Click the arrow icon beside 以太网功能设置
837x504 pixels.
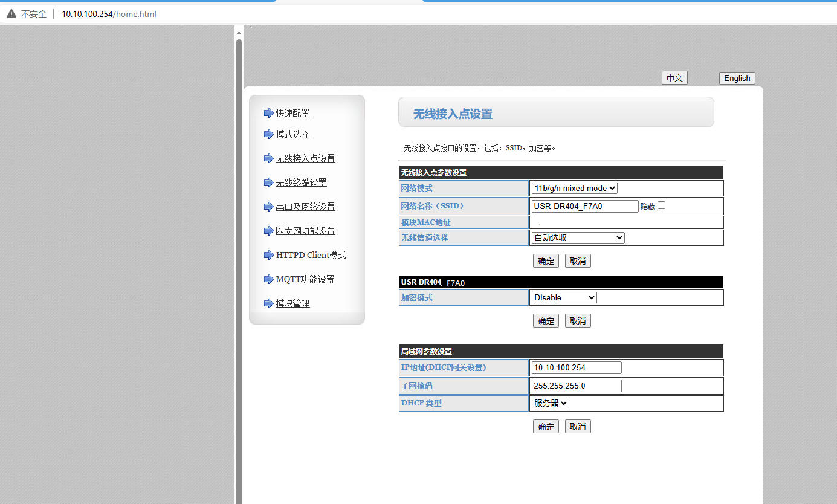(x=268, y=231)
